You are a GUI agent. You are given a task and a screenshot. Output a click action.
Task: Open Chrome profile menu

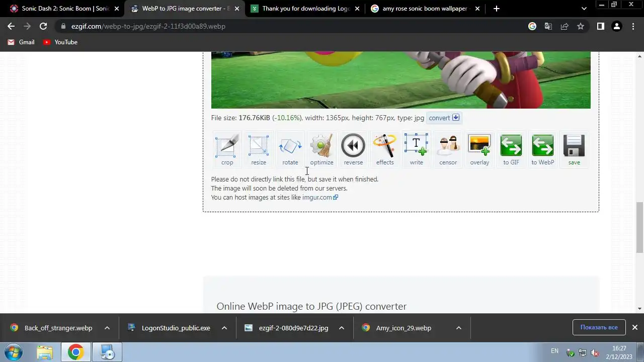616,26
